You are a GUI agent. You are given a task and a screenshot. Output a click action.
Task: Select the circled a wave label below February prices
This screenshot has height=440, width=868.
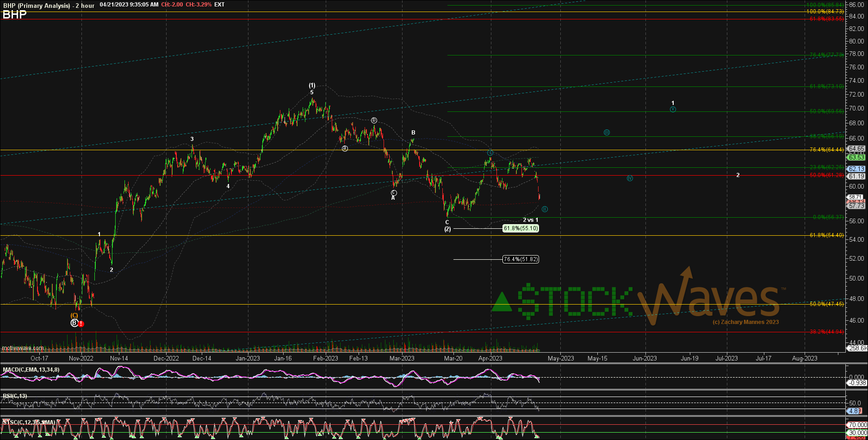(x=345, y=148)
